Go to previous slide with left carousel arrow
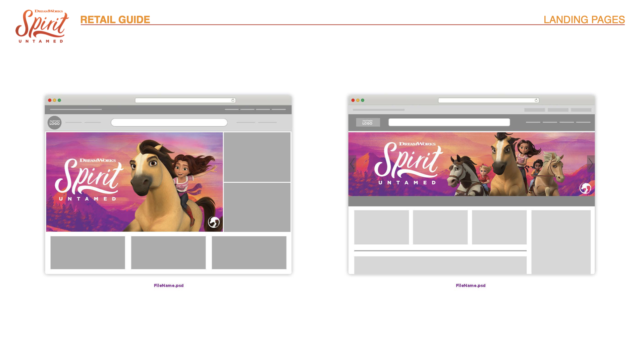 352,164
